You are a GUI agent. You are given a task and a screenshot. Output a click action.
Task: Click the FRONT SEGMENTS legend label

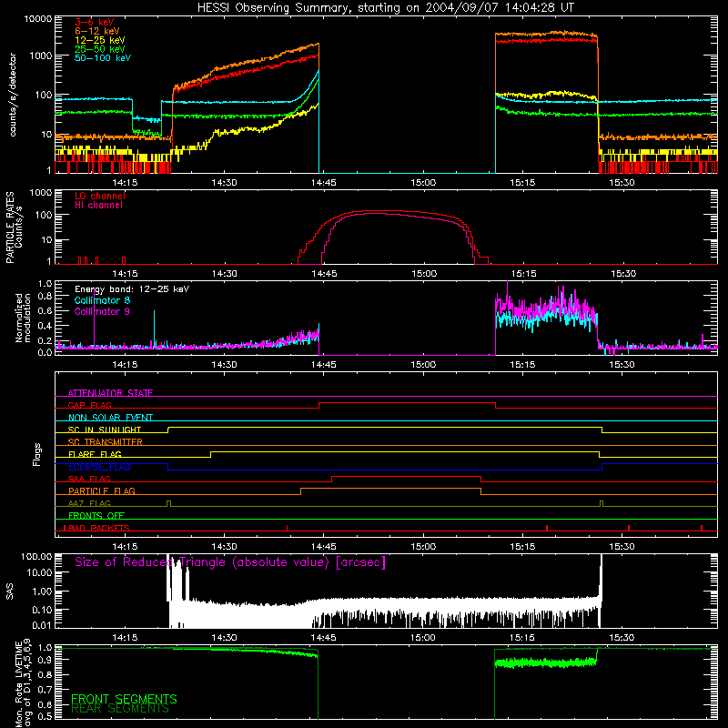click(124, 699)
